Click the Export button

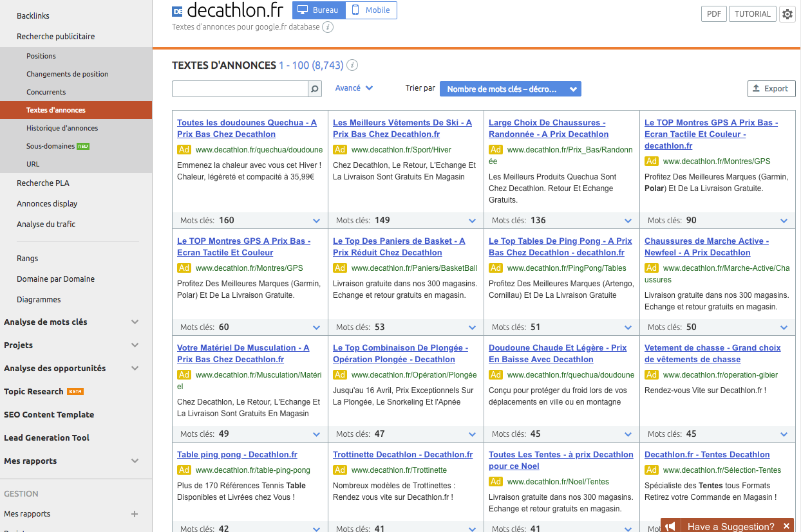pyautogui.click(x=771, y=89)
